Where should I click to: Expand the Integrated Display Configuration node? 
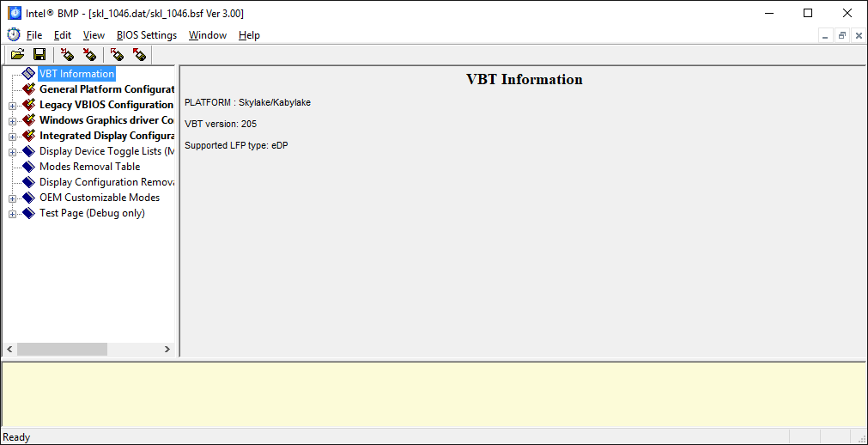tap(12, 137)
